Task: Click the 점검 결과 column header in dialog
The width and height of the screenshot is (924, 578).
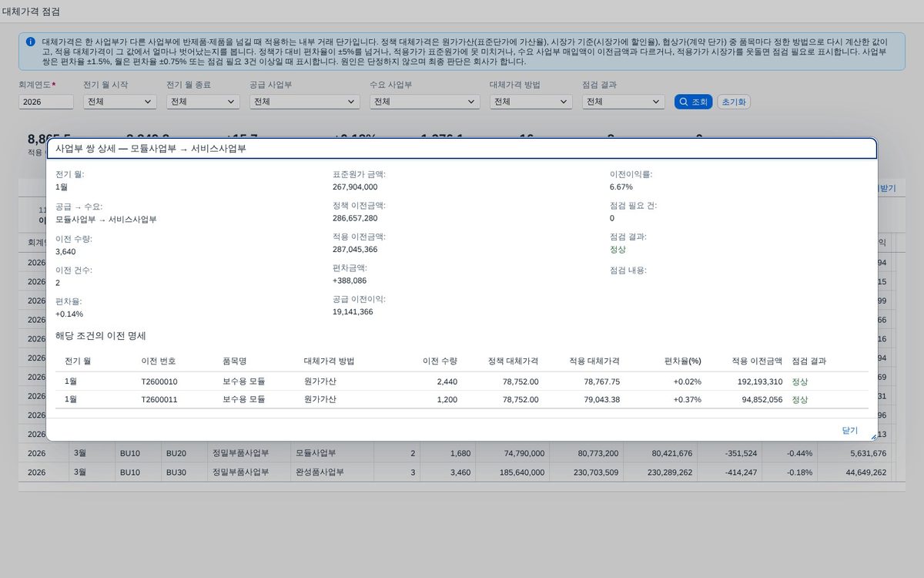Action: [809, 361]
